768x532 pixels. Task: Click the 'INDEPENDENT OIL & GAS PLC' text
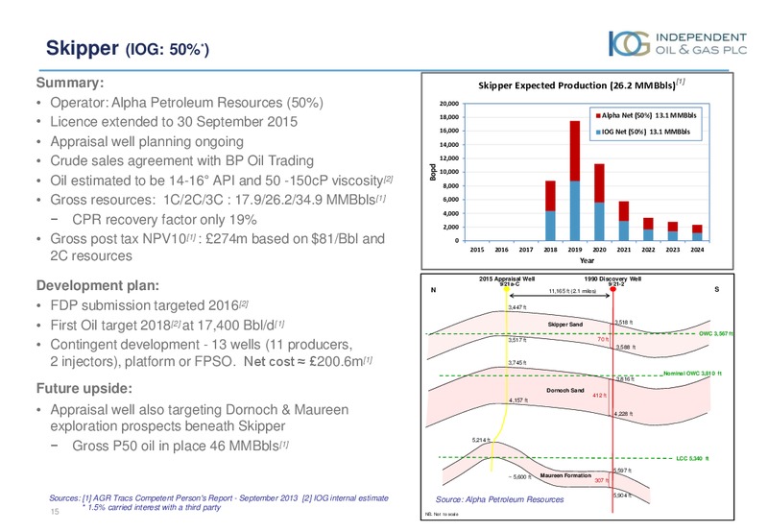(701, 43)
